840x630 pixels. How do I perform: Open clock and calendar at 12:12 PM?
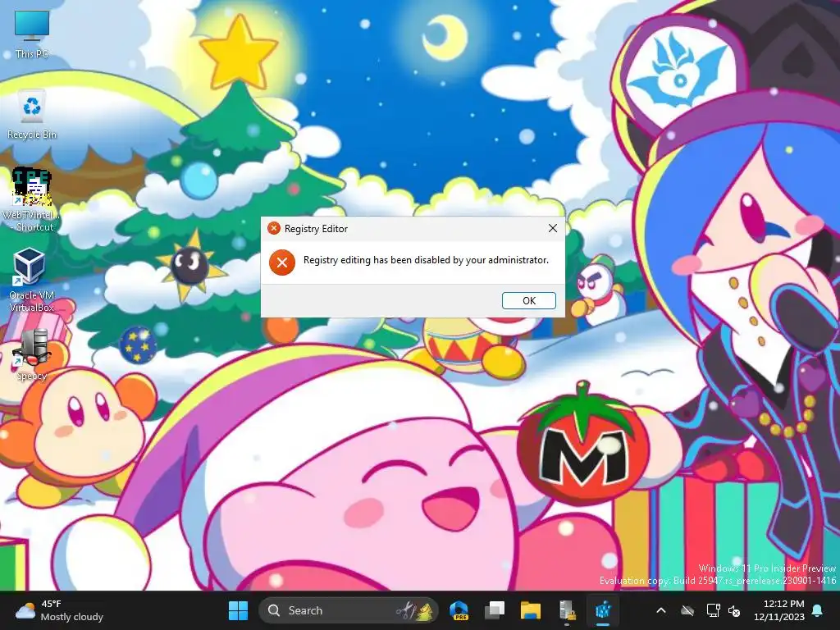pyautogui.click(x=779, y=610)
